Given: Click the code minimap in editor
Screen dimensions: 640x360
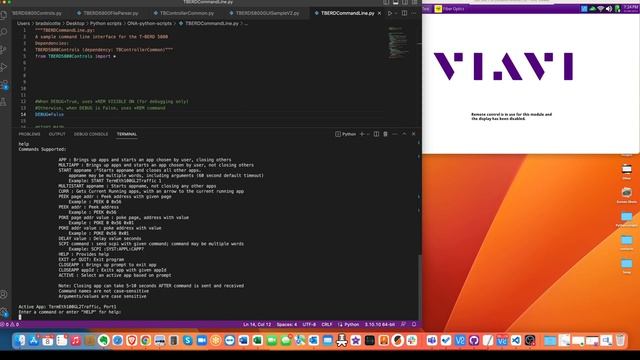Looking at the screenshot, I should (398, 42).
